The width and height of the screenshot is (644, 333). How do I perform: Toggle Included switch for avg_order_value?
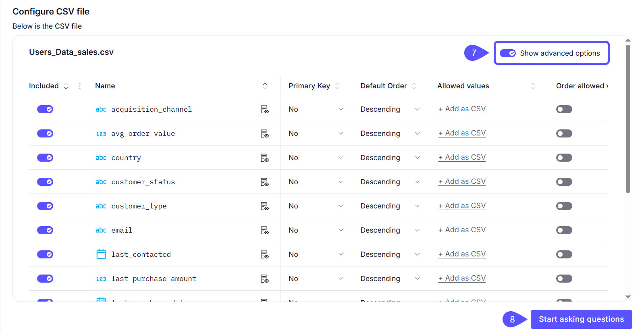coord(45,133)
